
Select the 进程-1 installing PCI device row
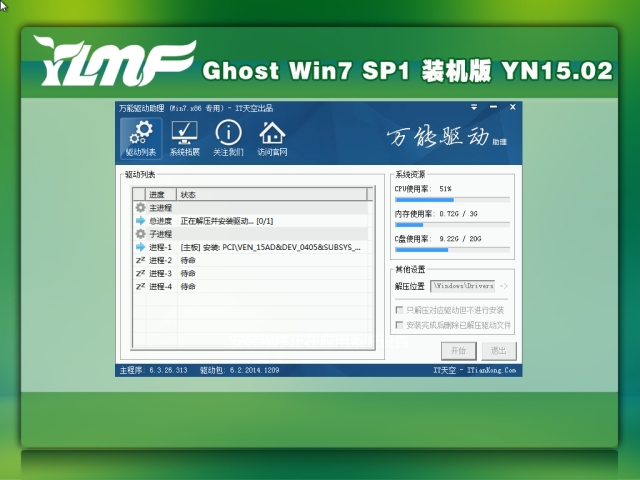(x=250, y=246)
